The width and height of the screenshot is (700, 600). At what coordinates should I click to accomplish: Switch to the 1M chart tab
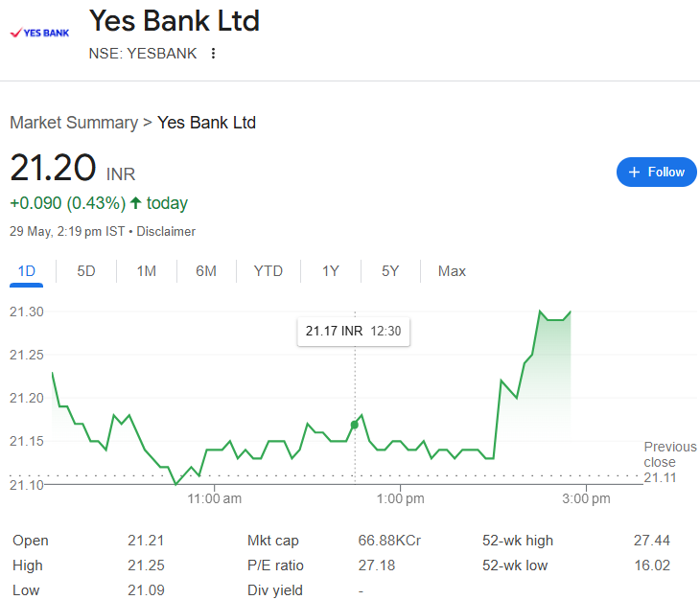[147, 271]
